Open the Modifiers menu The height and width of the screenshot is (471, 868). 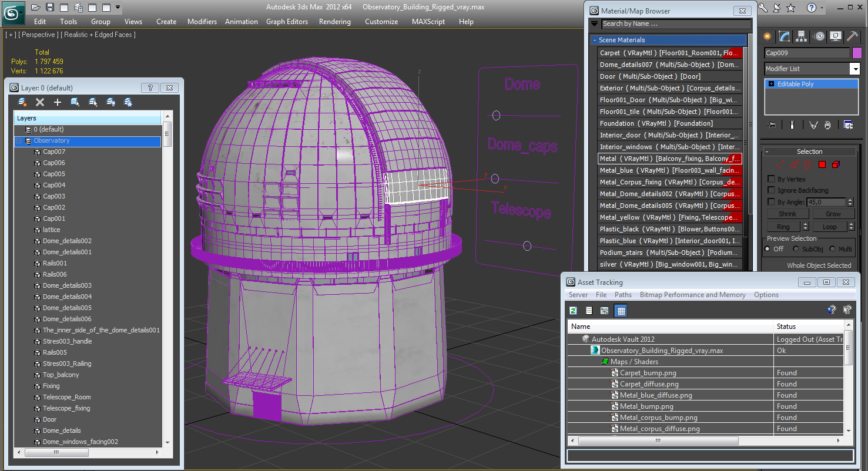[202, 22]
